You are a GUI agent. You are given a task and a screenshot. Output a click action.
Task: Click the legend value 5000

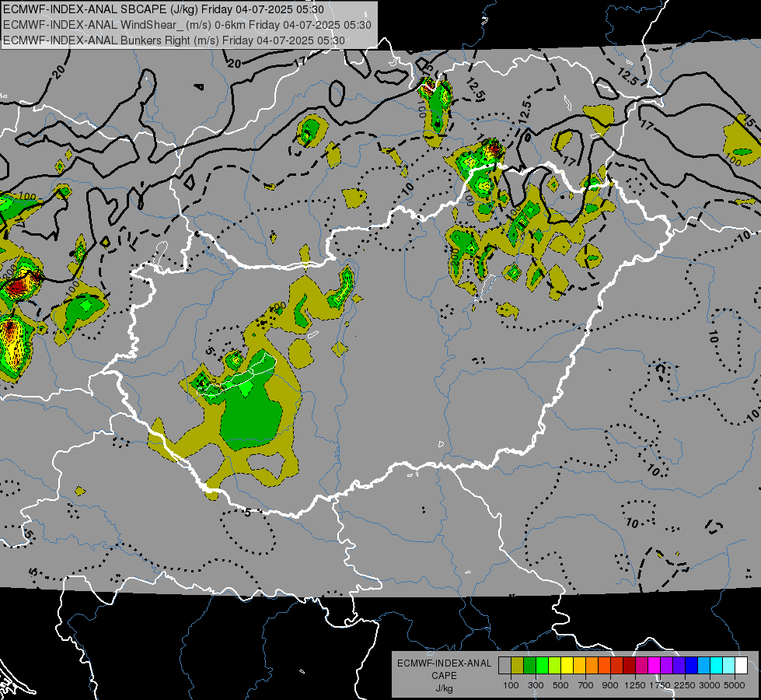[735, 685]
